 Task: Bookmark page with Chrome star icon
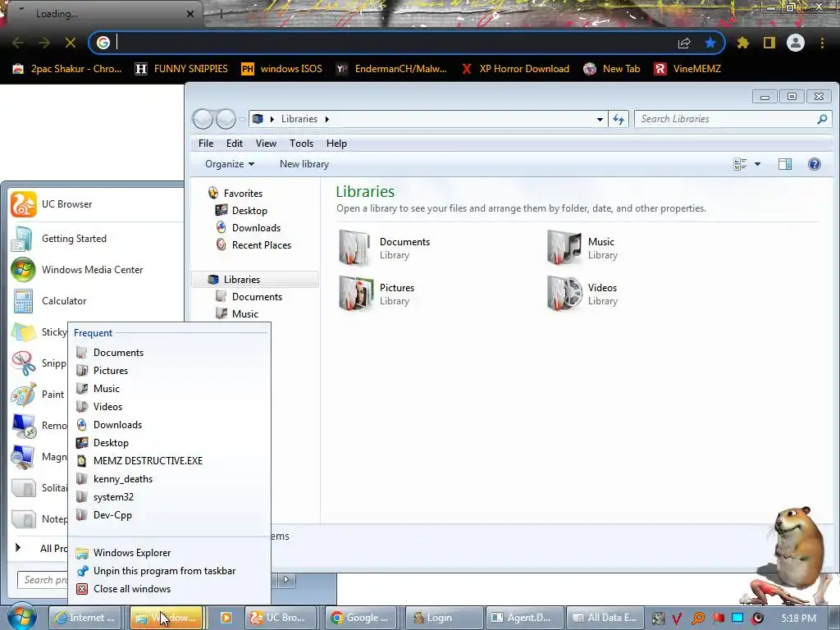[x=710, y=43]
